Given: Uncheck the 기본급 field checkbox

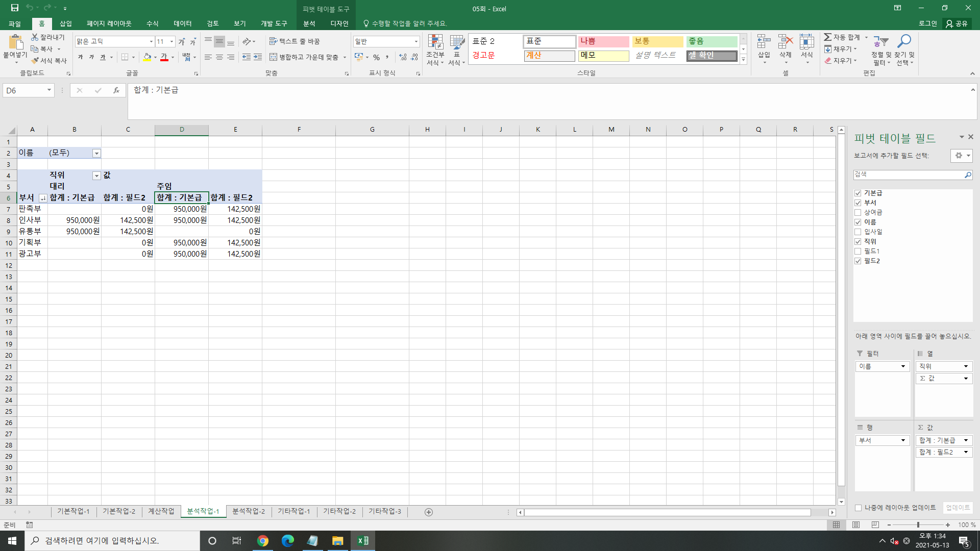Looking at the screenshot, I should tap(858, 193).
